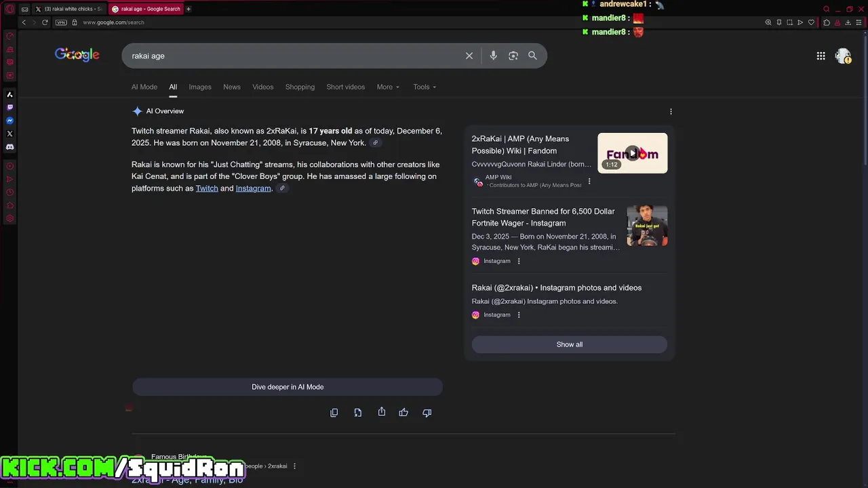The width and height of the screenshot is (868, 488).
Task: Open sidebar My Flow arrow icon
Action: coord(9,179)
